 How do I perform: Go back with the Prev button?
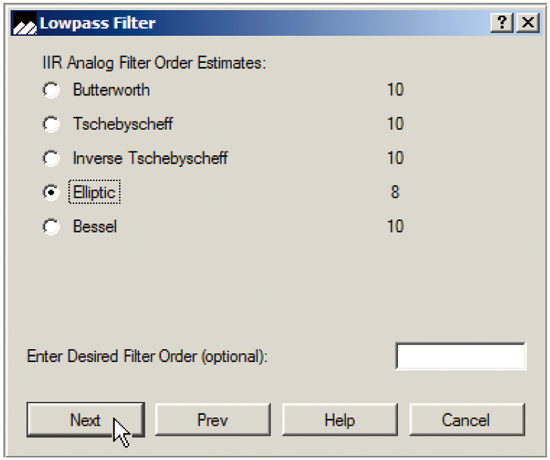[x=213, y=420]
